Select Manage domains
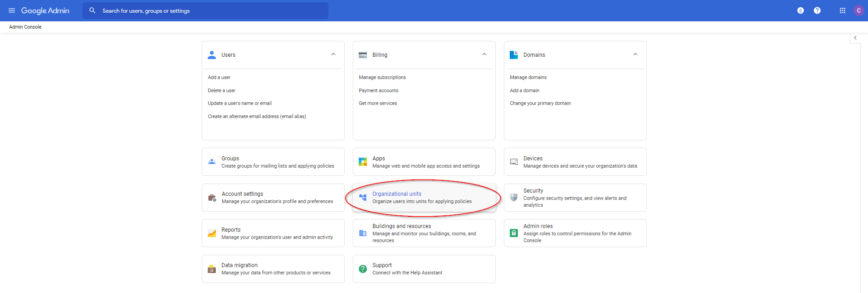Viewport: 868px width, 293px height. coord(528,78)
